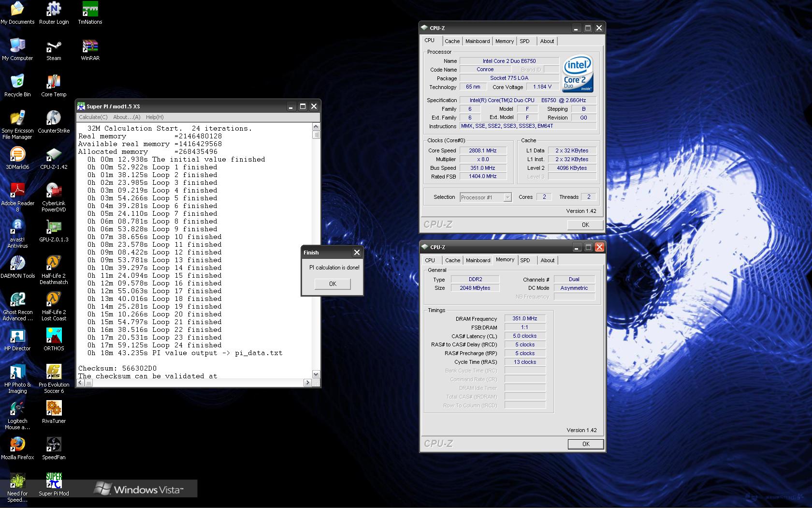Open About...(A) menu in Super PI
This screenshot has width=812, height=508.
click(x=127, y=117)
